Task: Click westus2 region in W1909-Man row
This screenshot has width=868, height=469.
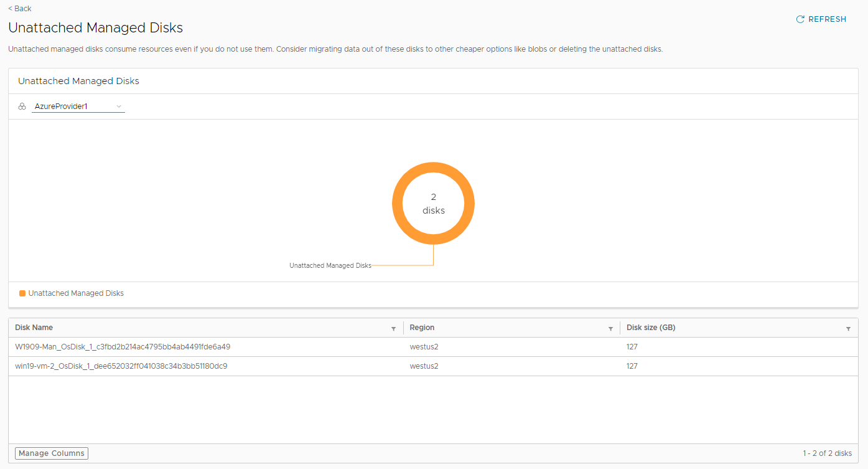Action: click(424, 347)
